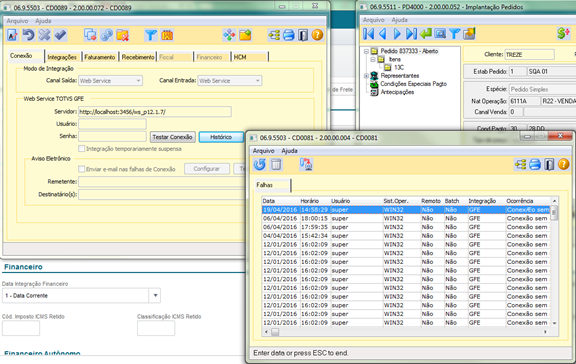Viewport: 576px width, 364px height.
Task: Click the Configurar button
Action: [207, 169]
